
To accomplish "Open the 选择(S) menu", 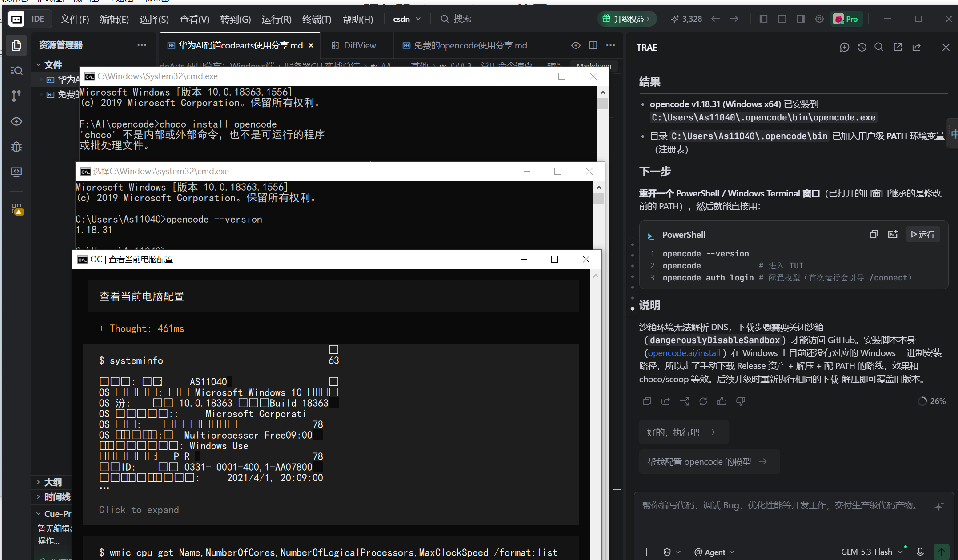I will tap(154, 19).
